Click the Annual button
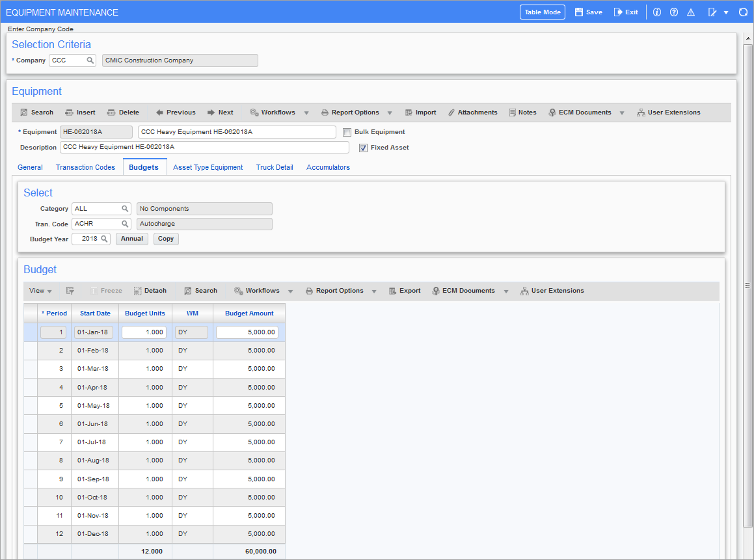Viewport: 754px width, 560px height. (x=132, y=239)
